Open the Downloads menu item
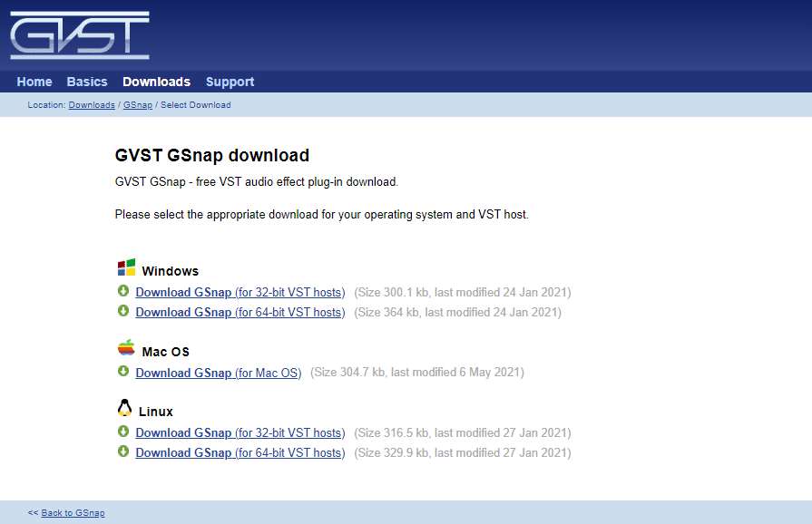Viewport: 812px width, 524px height. pyautogui.click(x=156, y=82)
